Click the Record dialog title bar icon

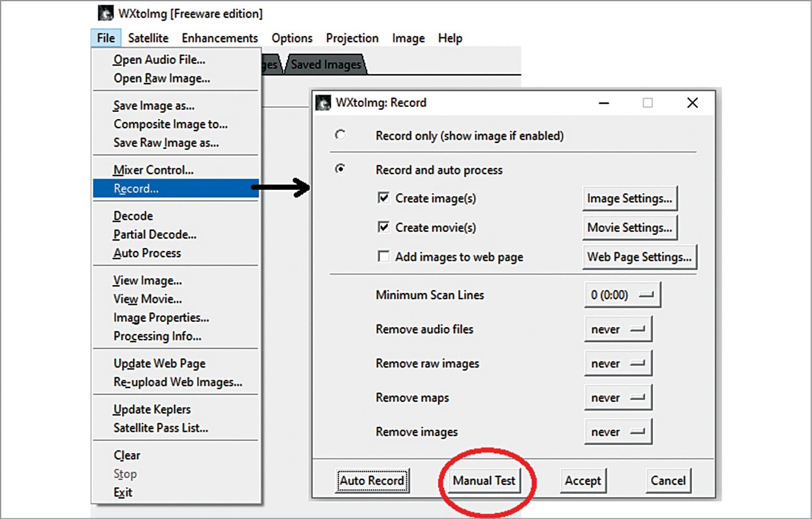[323, 103]
